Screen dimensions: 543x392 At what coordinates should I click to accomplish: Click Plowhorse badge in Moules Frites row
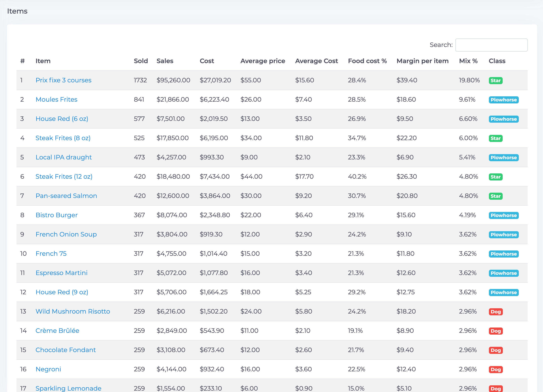(x=504, y=100)
